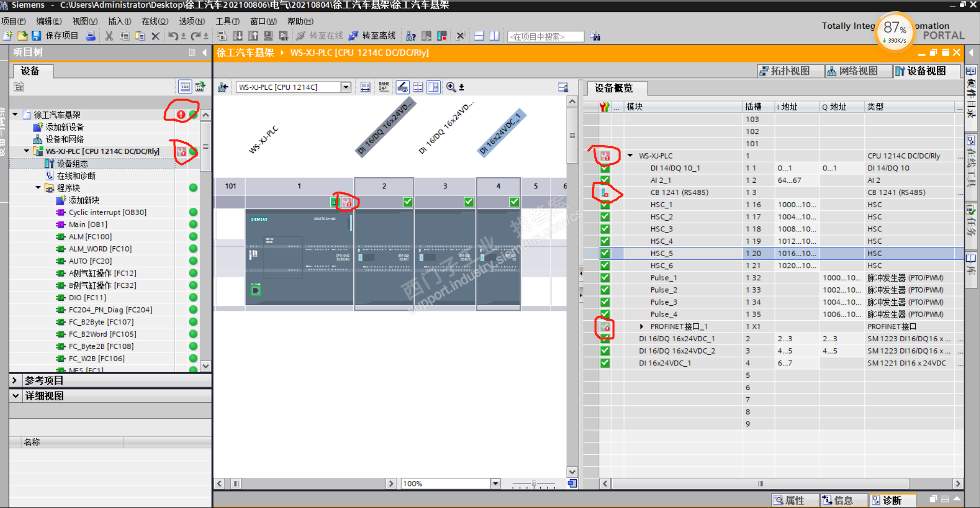Split editor area horizontally

click(479, 36)
